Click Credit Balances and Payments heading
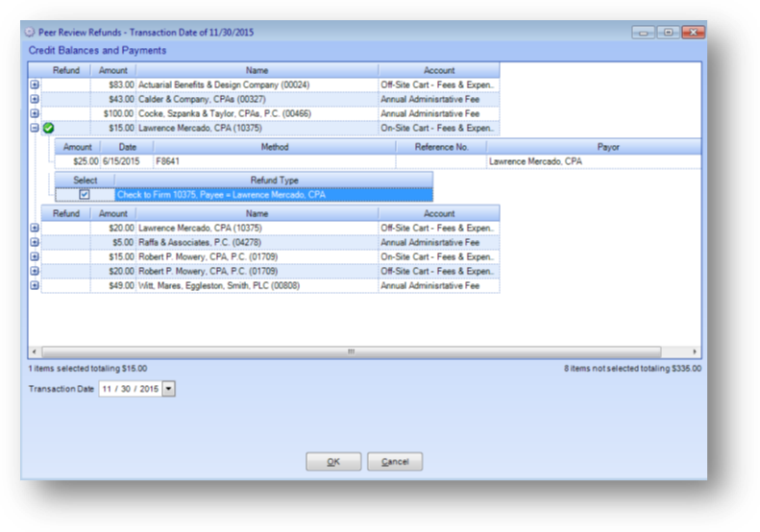Screen dimensions: 760x532 97,50
